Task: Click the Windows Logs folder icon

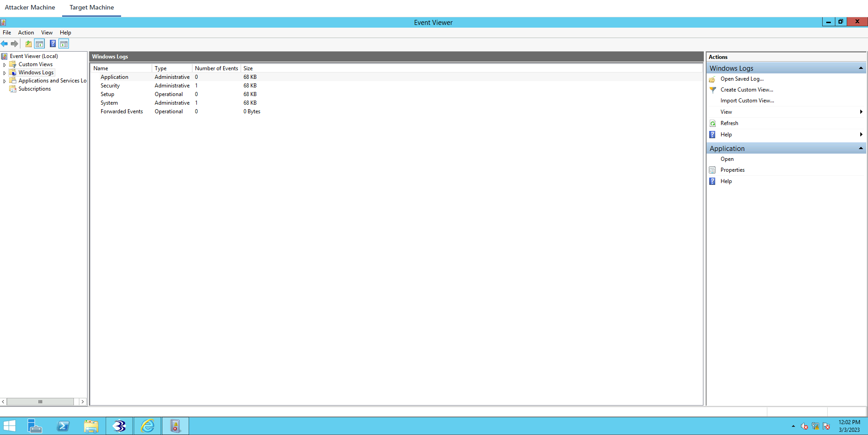Action: coord(13,72)
